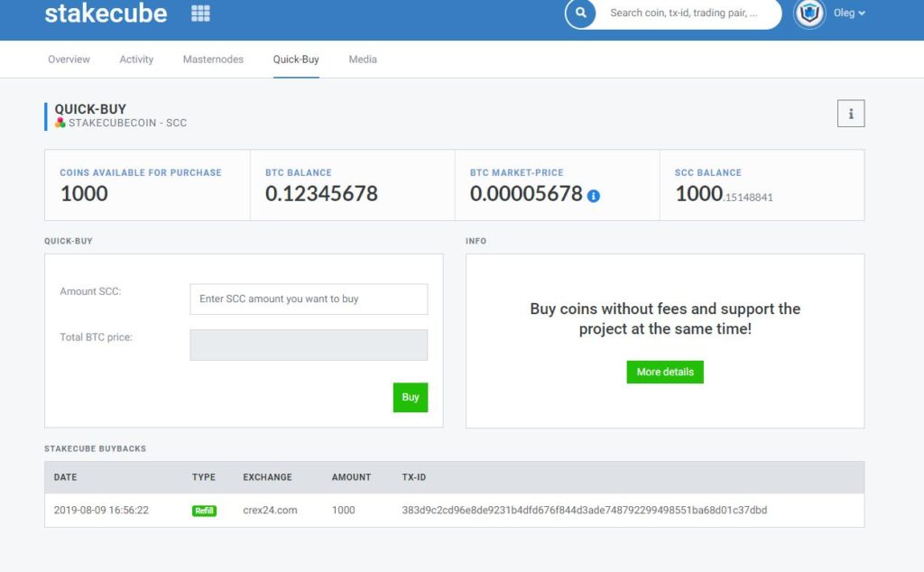Click the search magnifier icon
924x572 pixels.
click(579, 14)
